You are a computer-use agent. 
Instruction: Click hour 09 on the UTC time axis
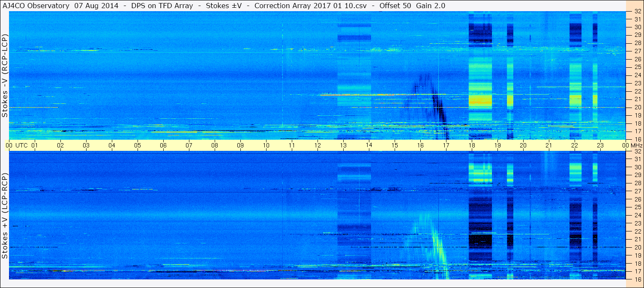[x=240, y=145]
